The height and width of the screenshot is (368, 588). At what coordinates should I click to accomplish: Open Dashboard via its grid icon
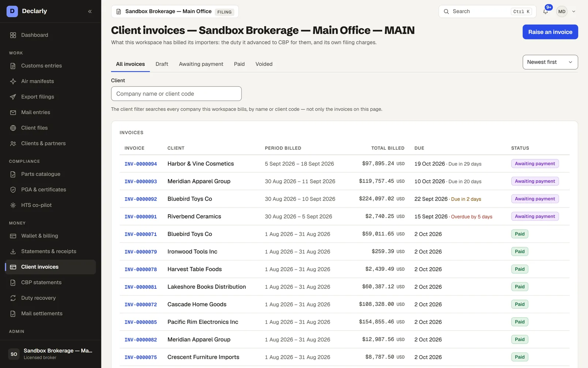click(13, 35)
